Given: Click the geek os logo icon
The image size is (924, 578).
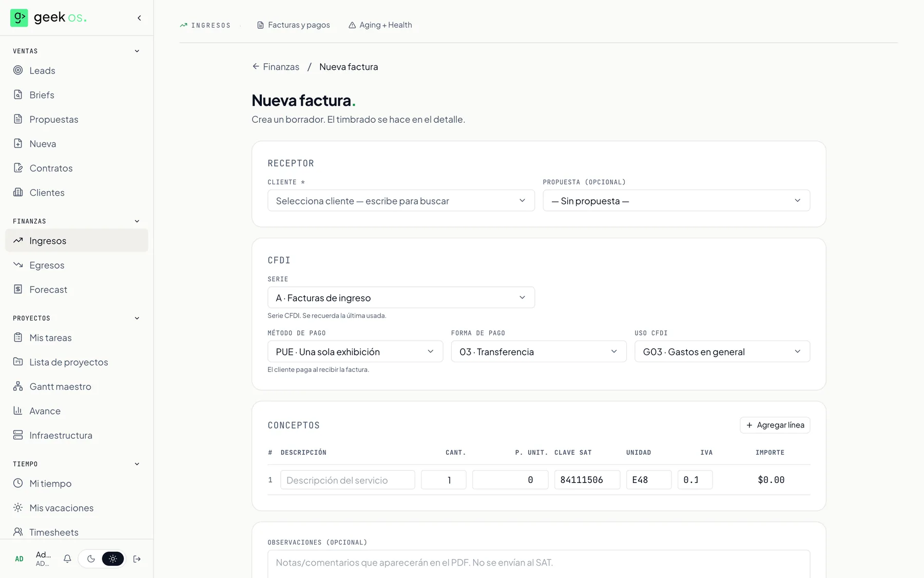Looking at the screenshot, I should pyautogui.click(x=19, y=17).
